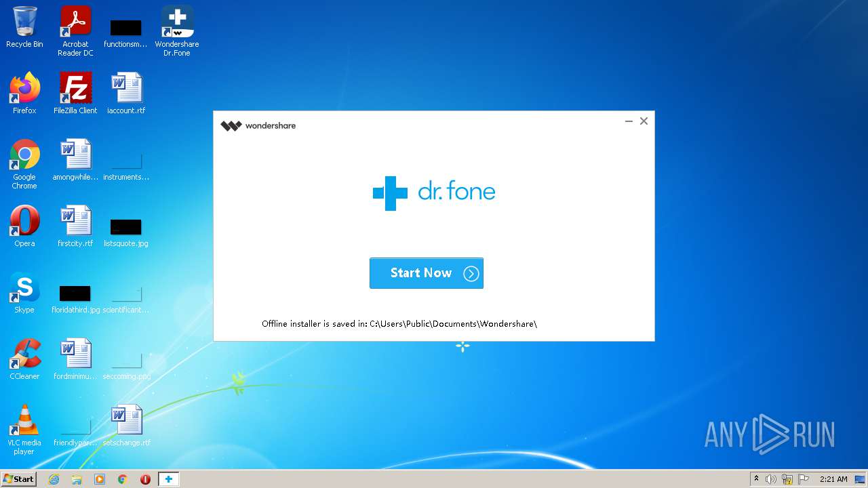868x488 pixels.
Task: Open Windows Media Player from the taskbar
Action: 100,479
